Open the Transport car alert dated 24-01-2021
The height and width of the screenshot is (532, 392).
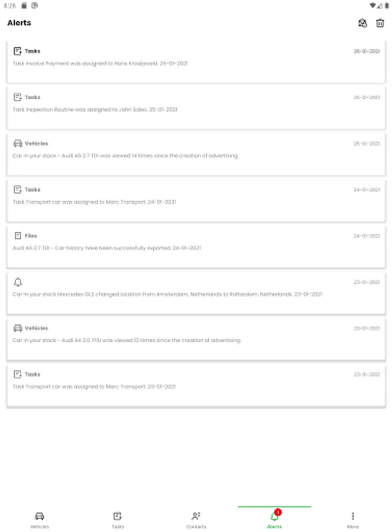pyautogui.click(x=196, y=200)
